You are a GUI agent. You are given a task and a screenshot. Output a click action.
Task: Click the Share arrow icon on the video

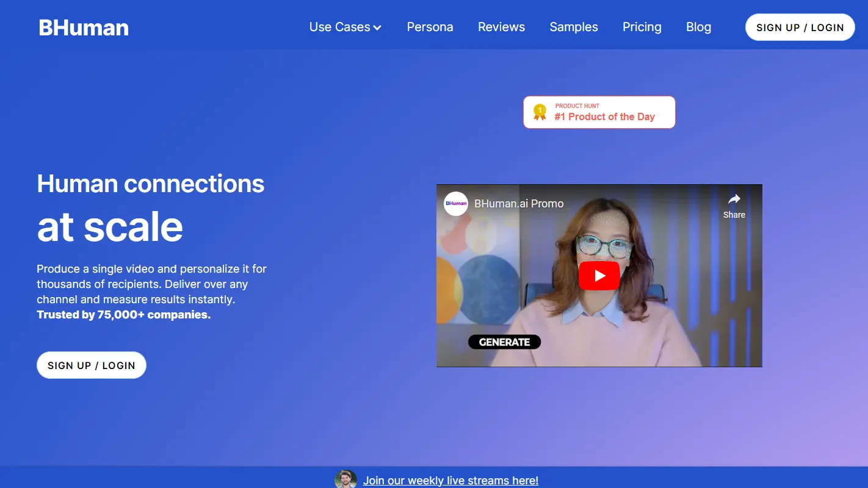[x=734, y=199]
